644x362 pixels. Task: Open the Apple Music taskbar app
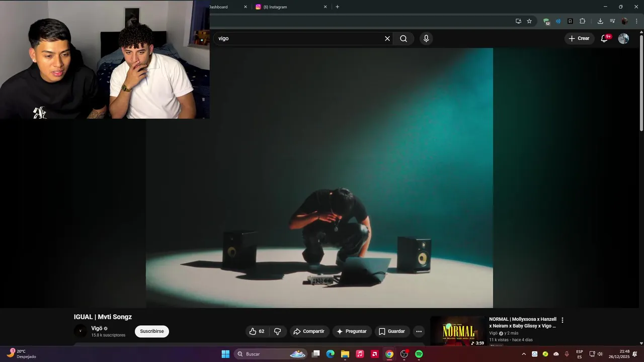(x=360, y=354)
